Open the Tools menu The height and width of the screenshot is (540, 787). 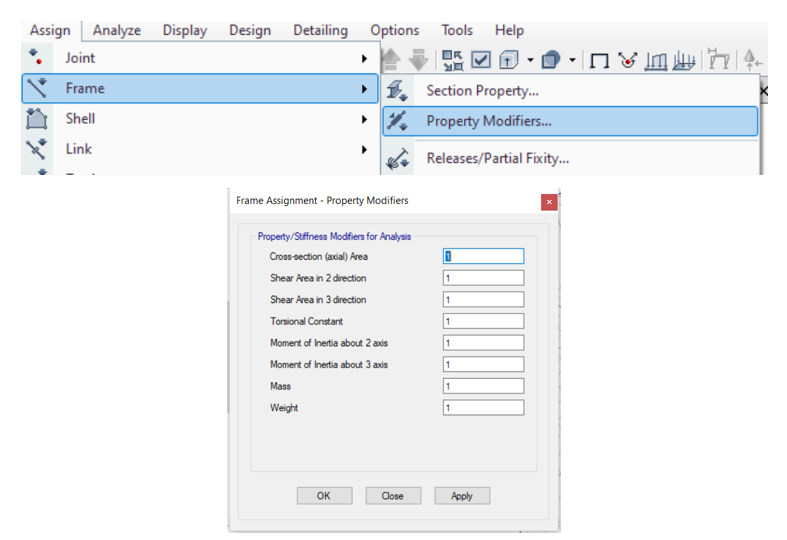[x=457, y=30]
